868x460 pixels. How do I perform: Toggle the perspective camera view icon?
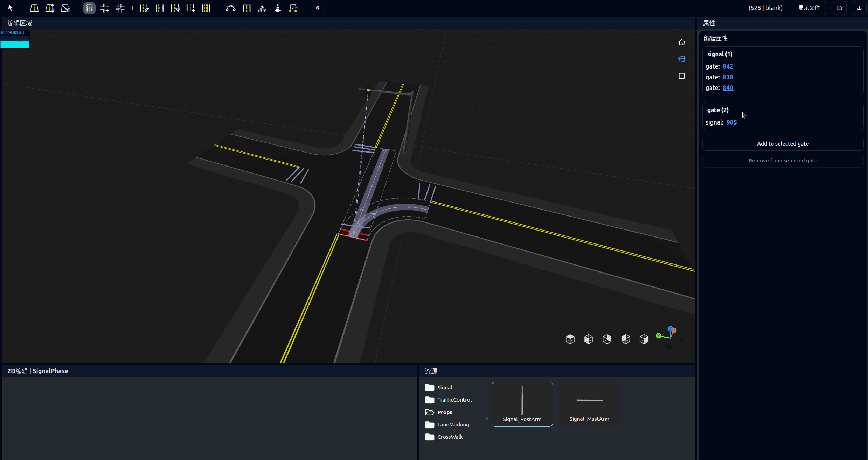pos(681,59)
